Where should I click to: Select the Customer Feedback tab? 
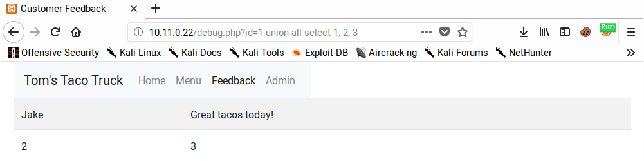63,9
